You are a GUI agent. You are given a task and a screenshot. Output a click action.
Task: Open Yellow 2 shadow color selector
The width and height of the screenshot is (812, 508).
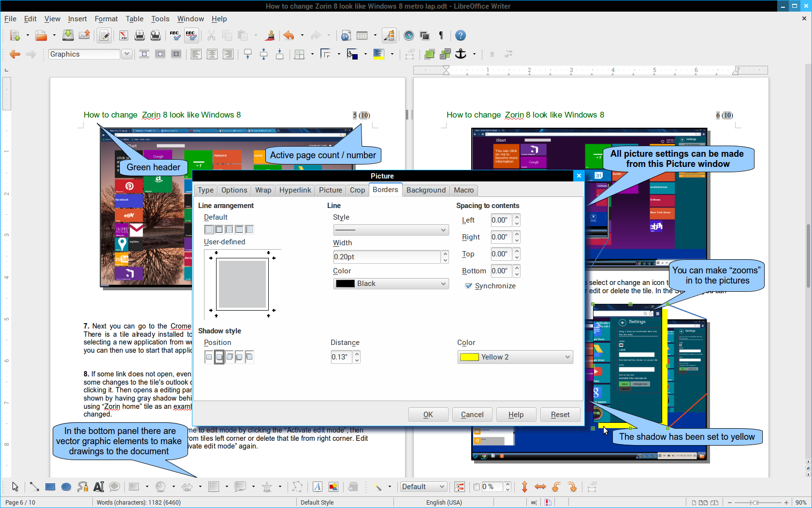[515, 357]
